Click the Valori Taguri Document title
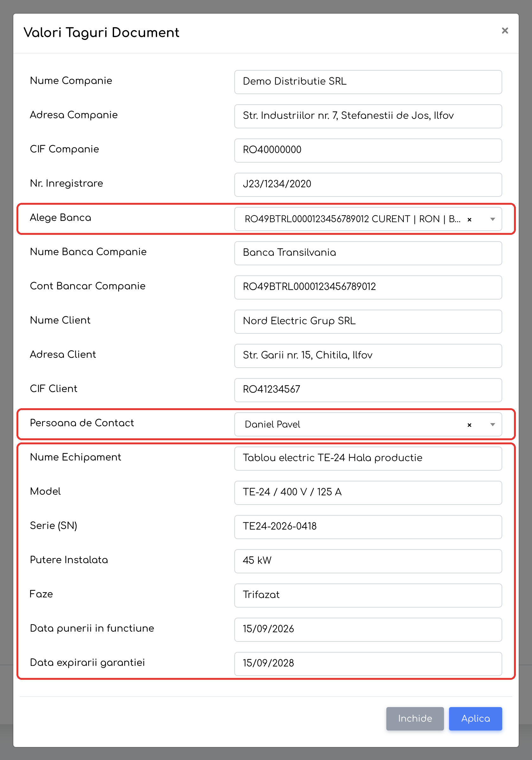 click(101, 32)
